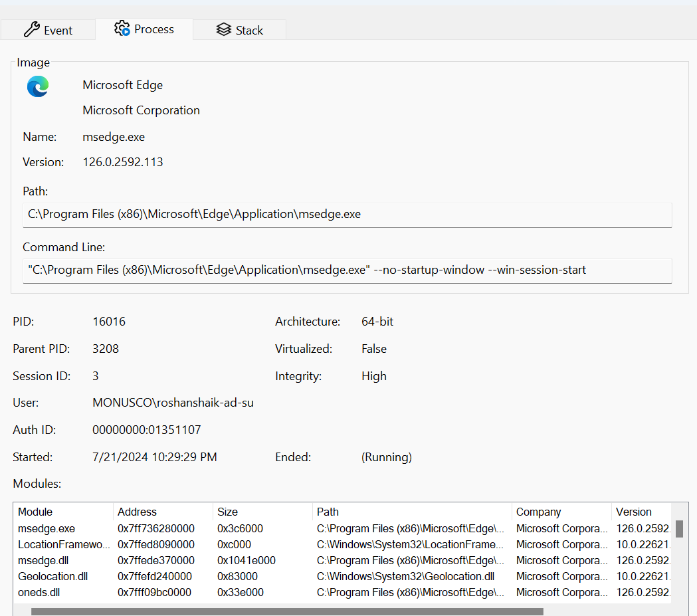This screenshot has width=697, height=616.
Task: Click the wrench icon on Event tab
Action: (31, 29)
